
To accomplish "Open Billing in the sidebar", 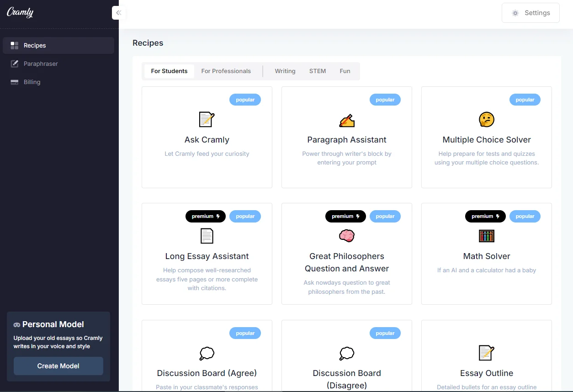I will [58, 82].
